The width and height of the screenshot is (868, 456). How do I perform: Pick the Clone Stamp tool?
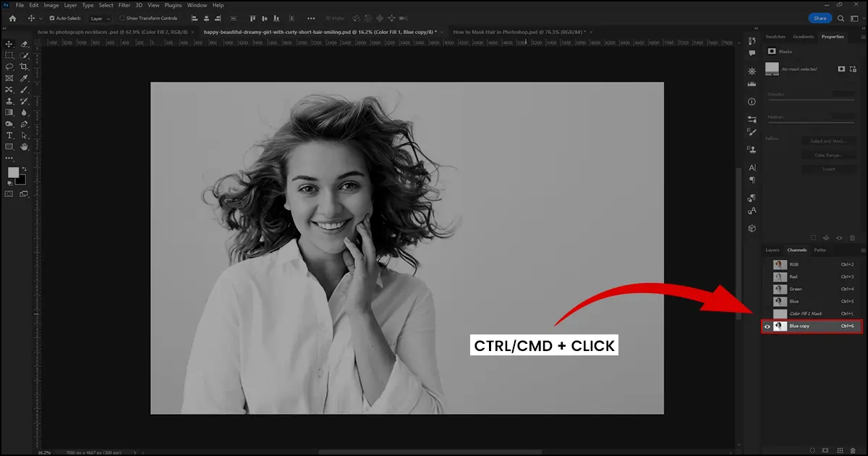(9, 101)
